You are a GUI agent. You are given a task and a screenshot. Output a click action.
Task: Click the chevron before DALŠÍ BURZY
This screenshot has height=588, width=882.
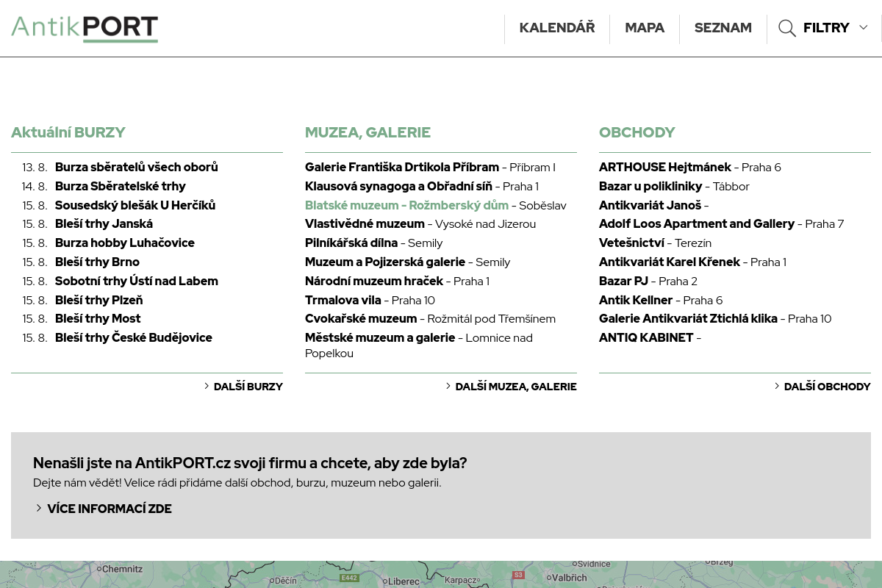click(x=207, y=386)
